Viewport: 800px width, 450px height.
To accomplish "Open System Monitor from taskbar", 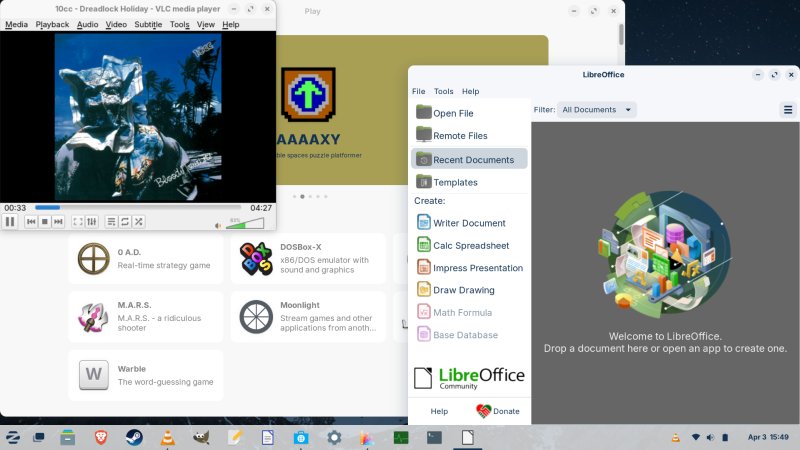I will (x=401, y=437).
